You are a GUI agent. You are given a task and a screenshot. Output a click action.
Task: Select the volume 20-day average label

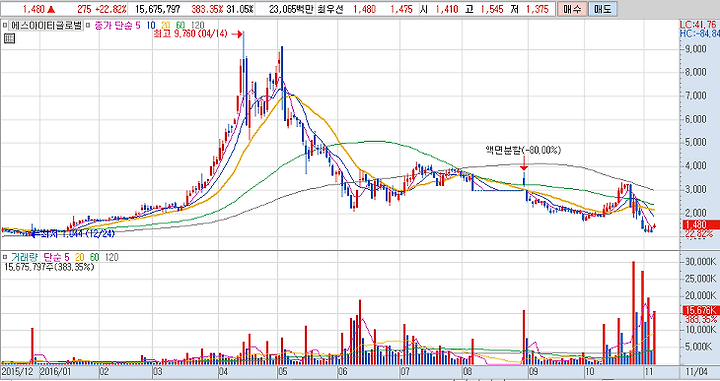(79, 257)
